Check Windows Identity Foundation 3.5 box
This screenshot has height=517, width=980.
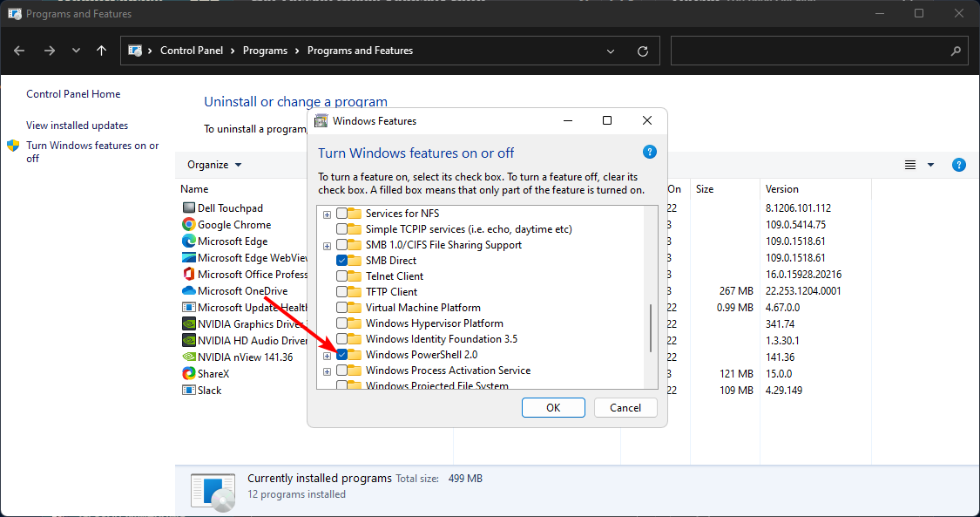[x=341, y=339]
